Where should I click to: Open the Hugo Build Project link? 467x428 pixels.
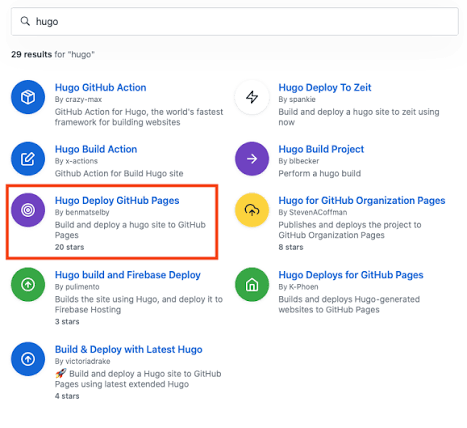(x=321, y=149)
